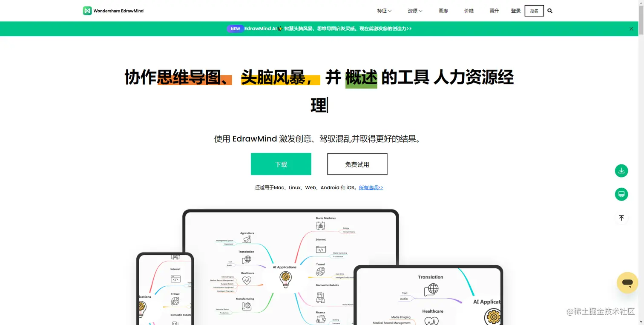Click the NEW badge in the banner
This screenshot has width=644, height=325.
[x=235, y=29]
